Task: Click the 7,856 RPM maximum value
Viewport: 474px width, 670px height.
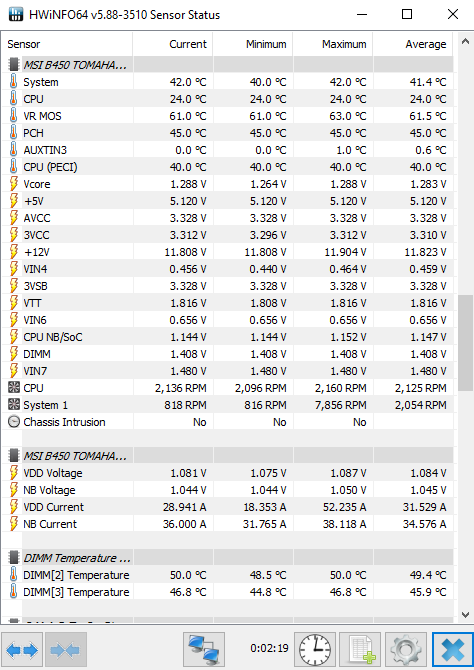Action: [341, 405]
